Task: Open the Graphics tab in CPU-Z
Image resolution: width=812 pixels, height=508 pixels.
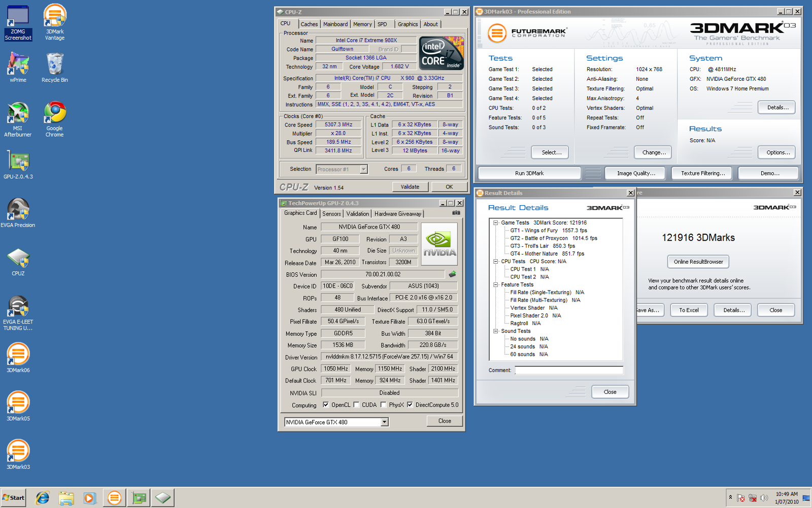Action: tap(408, 24)
